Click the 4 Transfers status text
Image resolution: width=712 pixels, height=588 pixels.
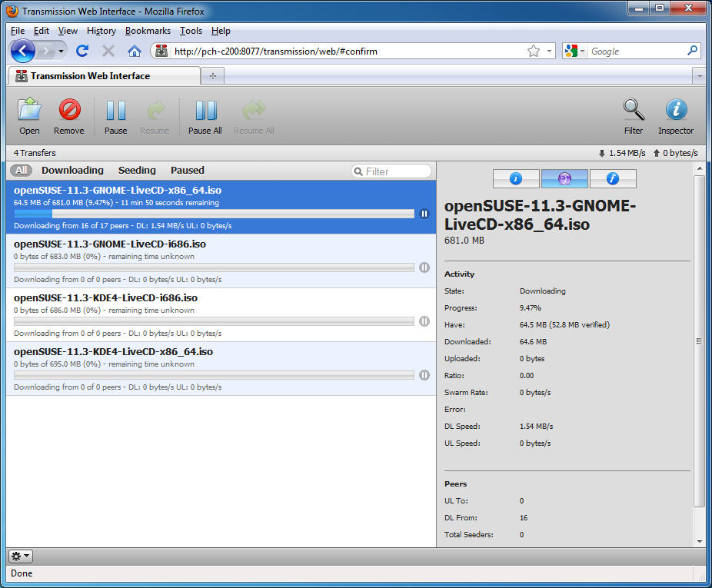tap(35, 153)
